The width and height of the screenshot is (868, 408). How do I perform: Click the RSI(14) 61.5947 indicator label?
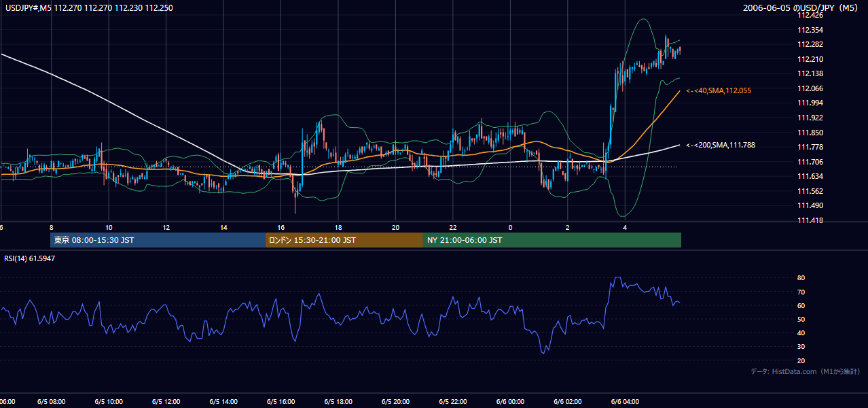click(x=30, y=258)
